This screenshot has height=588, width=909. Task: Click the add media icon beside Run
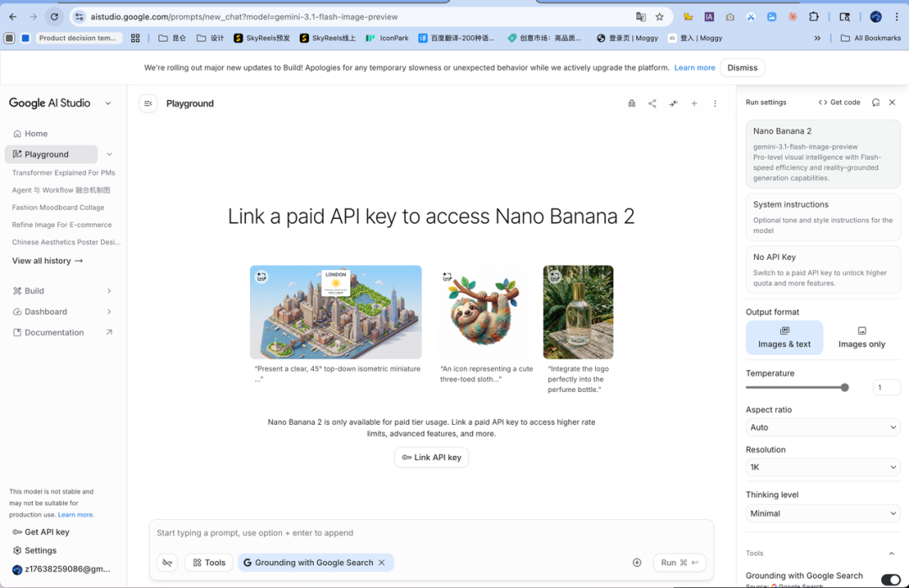(x=637, y=563)
